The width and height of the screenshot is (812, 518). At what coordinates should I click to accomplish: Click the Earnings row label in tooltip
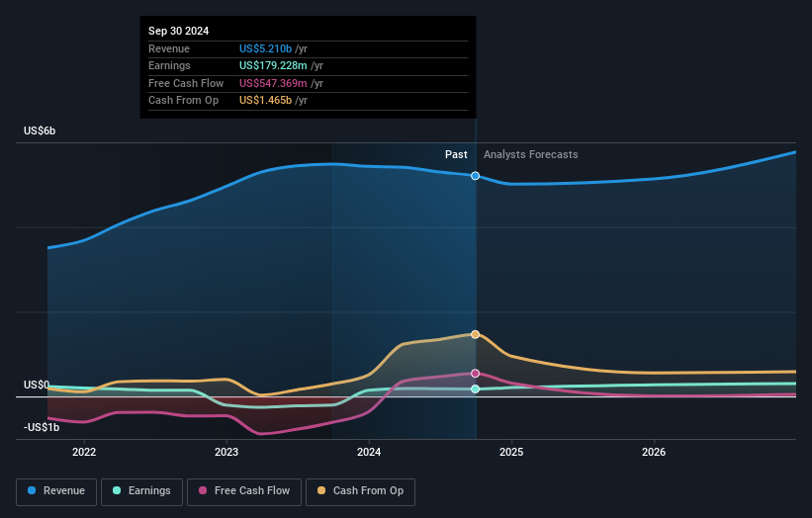[169, 65]
